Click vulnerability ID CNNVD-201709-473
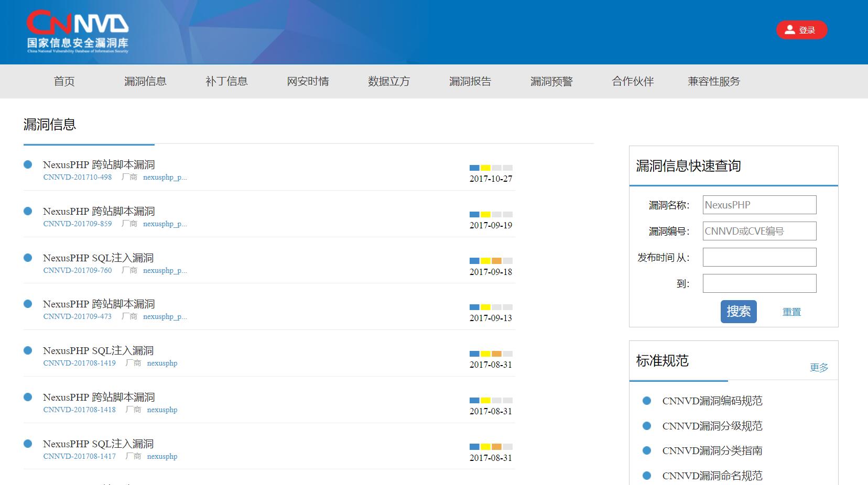868x485 pixels. point(78,316)
